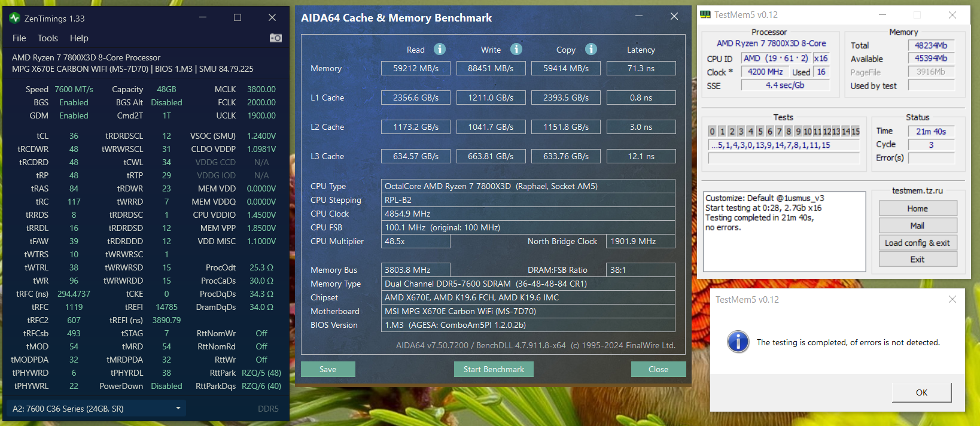Click the Close button in AIDA64 benchmark
980x426 pixels.
(658, 369)
